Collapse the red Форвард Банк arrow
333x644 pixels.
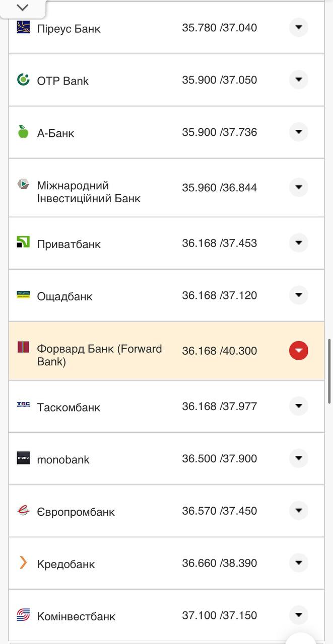pos(298,350)
